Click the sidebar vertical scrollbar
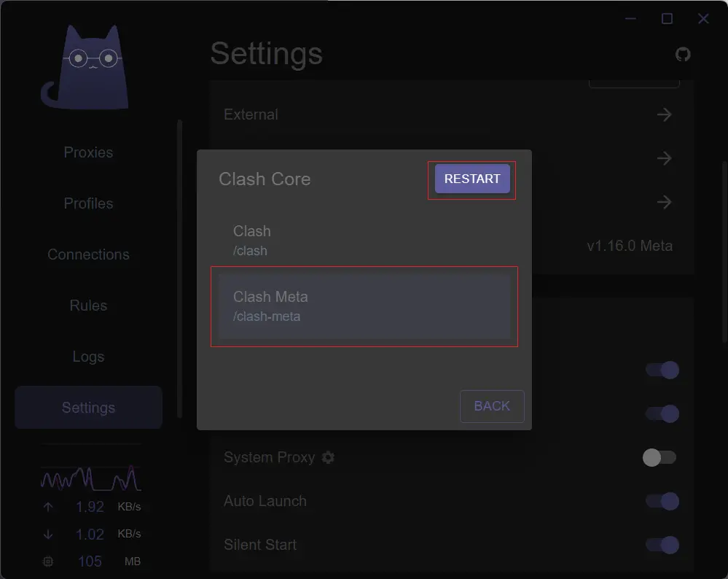This screenshot has height=579, width=728. click(179, 269)
